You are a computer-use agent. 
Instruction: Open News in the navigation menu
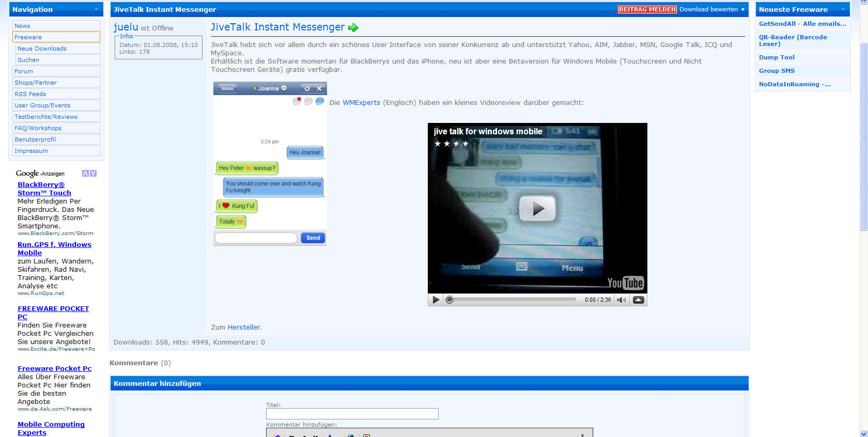click(x=56, y=26)
